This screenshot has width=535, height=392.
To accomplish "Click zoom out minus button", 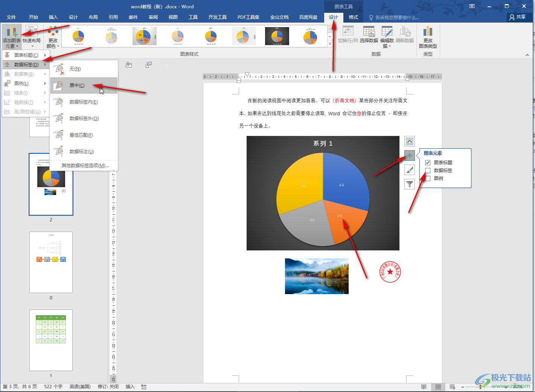I will coord(463,387).
